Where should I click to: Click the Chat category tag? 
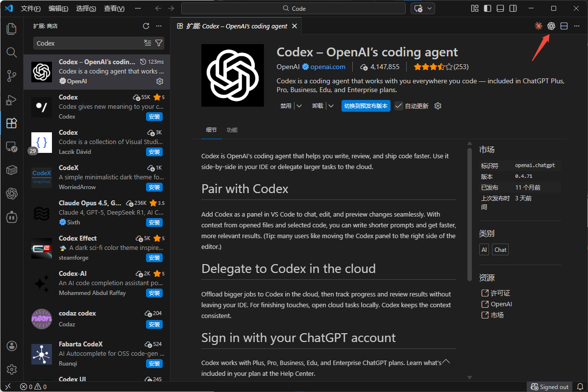[x=500, y=249]
